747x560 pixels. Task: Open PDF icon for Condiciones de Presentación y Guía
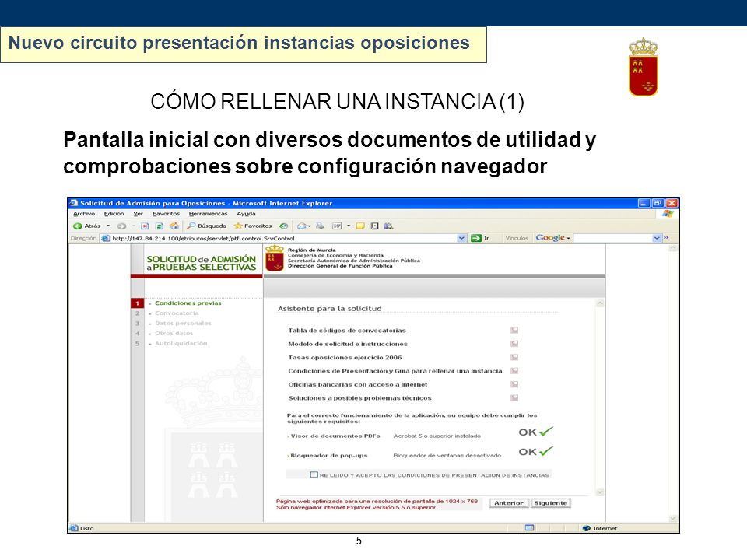514,371
